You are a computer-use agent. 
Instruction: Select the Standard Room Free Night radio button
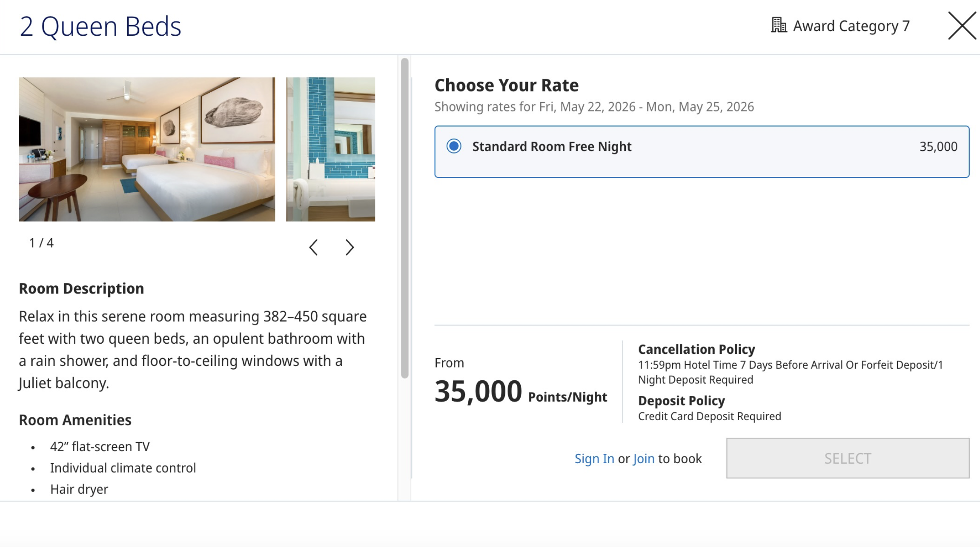point(454,146)
